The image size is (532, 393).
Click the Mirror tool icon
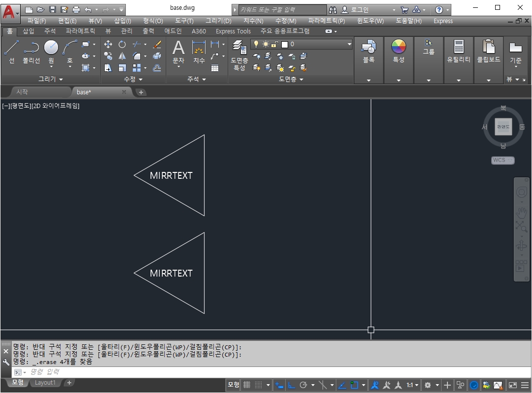122,56
